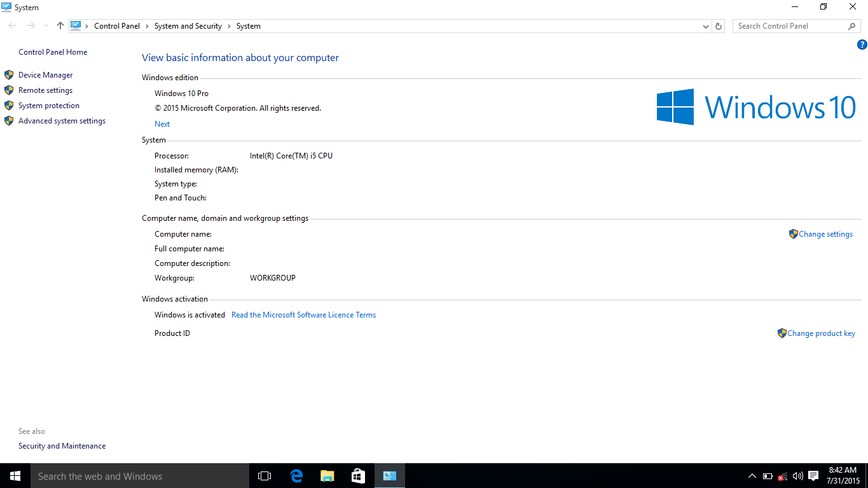This screenshot has width=868, height=488.
Task: Open address bar history dropdown arrow
Action: click(705, 26)
